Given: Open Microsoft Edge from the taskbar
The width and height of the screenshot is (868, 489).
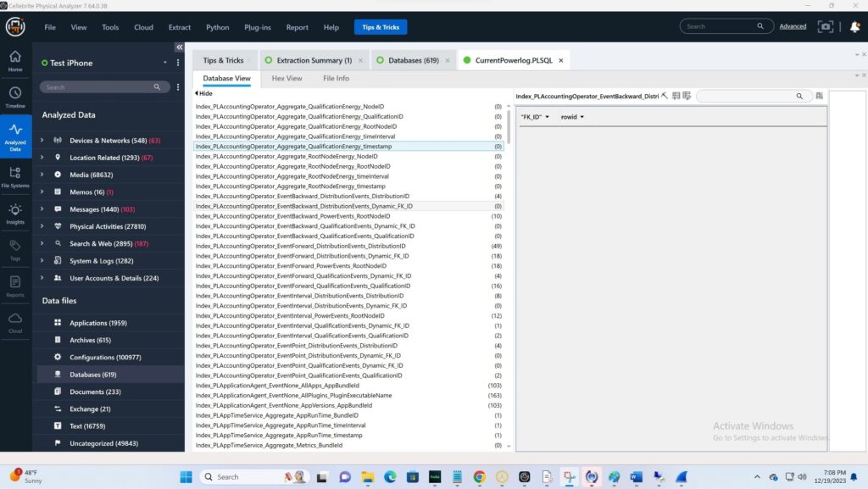Looking at the screenshot, I should click(x=390, y=477).
